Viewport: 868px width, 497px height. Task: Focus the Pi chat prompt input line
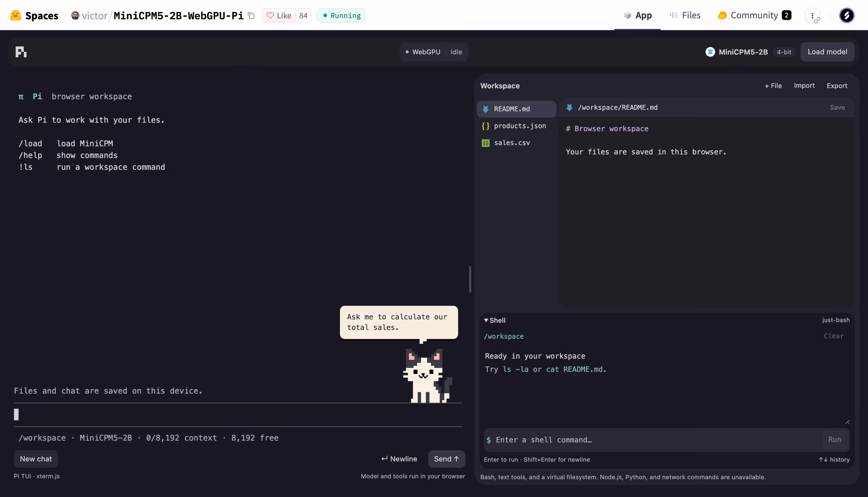click(x=238, y=415)
